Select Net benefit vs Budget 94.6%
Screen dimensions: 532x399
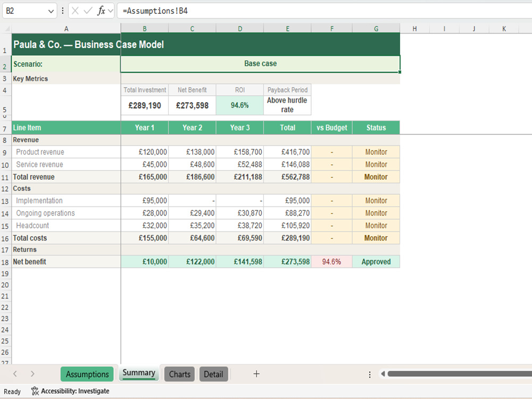point(331,262)
